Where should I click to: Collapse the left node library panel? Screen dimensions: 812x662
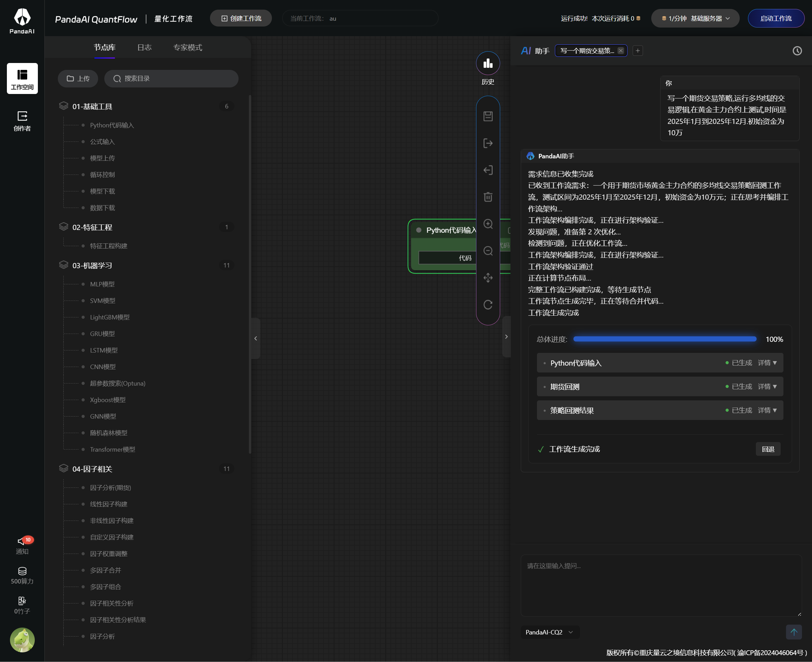coord(255,338)
